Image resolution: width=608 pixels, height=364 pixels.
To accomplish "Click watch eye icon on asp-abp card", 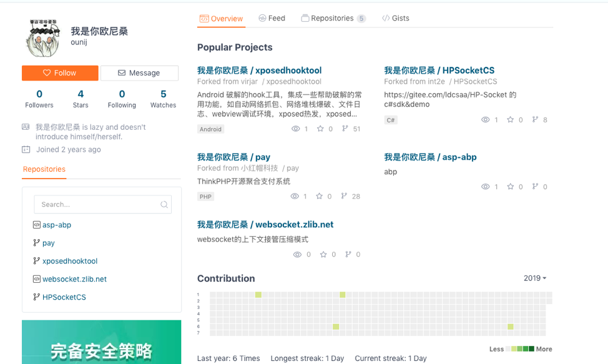I will (x=486, y=187).
